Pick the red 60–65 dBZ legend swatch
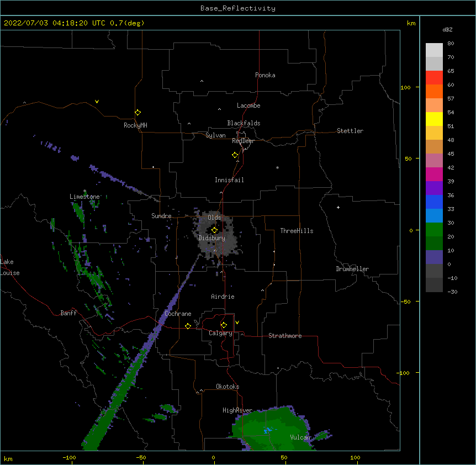The height and width of the screenshot is (465, 476). click(434, 78)
